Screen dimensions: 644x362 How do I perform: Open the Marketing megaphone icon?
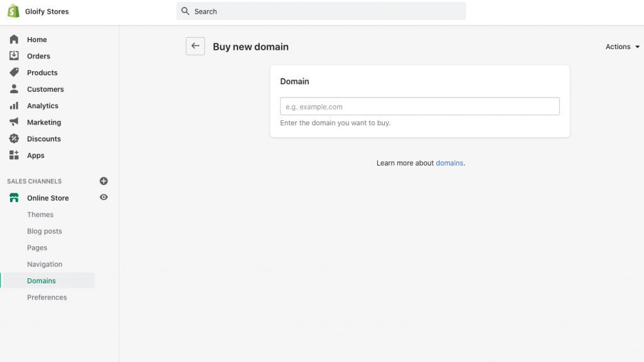click(x=14, y=122)
